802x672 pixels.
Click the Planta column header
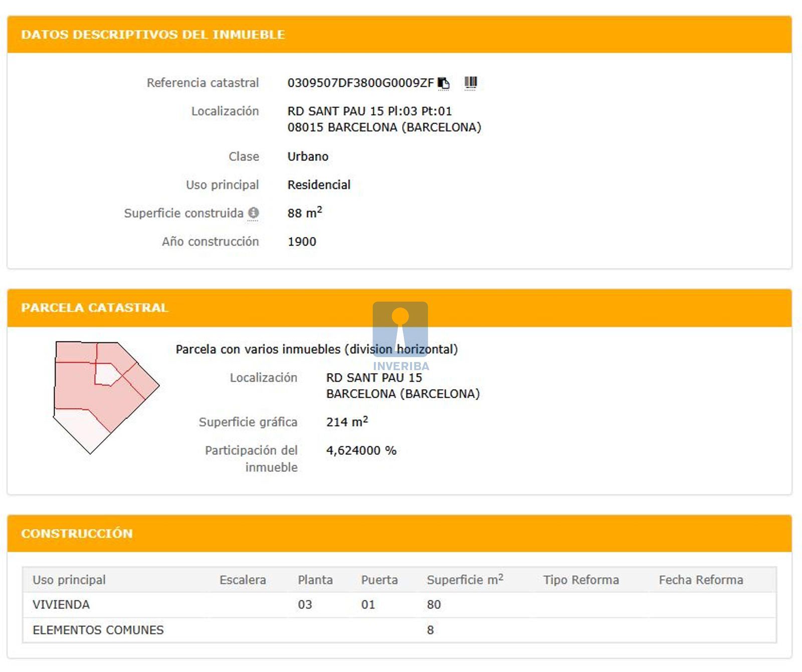pos(315,580)
